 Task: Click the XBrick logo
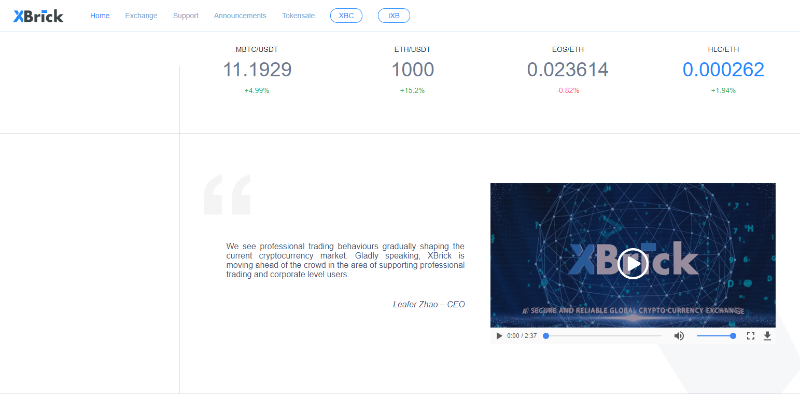pyautogui.click(x=38, y=16)
